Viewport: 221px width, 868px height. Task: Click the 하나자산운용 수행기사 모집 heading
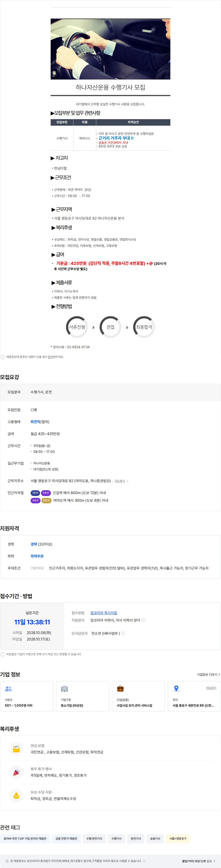[x=110, y=88]
